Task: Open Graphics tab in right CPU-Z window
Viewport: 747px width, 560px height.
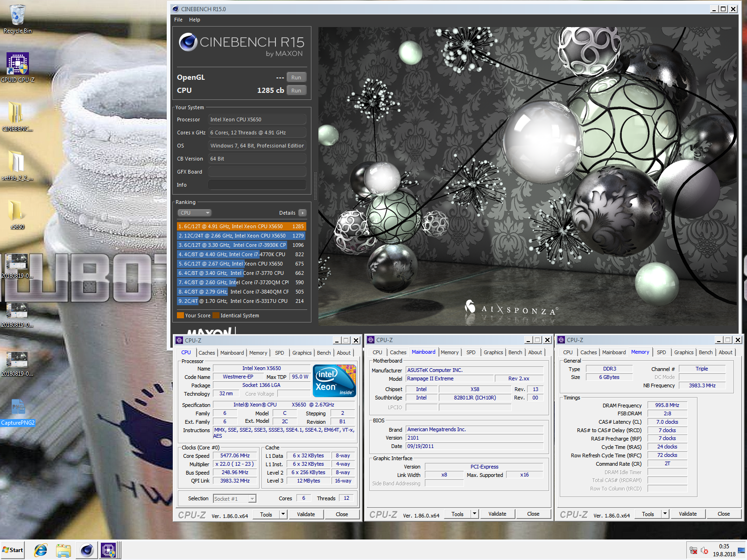Action: [684, 353]
